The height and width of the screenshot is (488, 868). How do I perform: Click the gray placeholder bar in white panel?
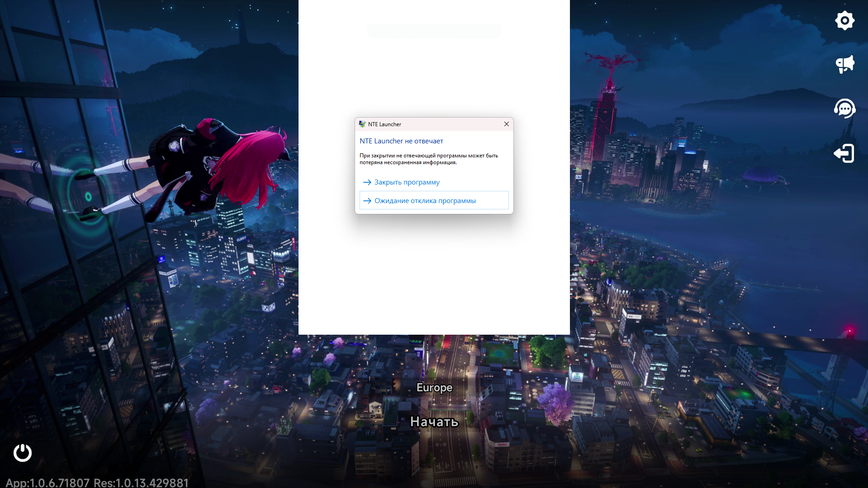[434, 31]
